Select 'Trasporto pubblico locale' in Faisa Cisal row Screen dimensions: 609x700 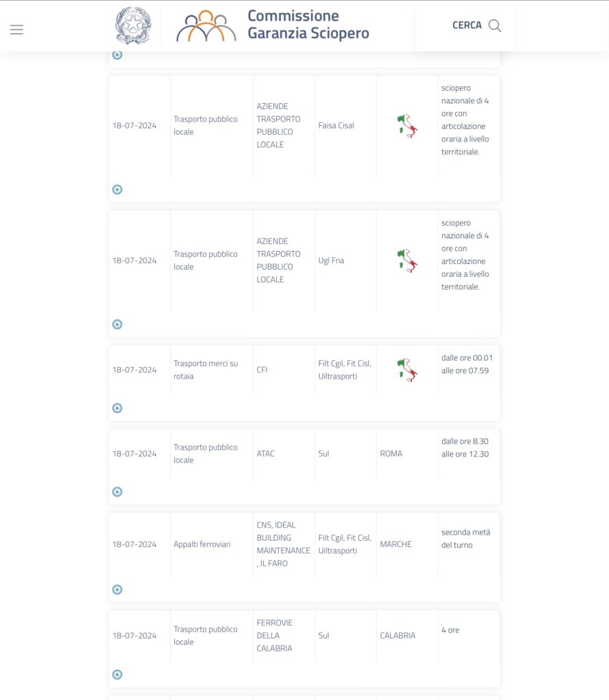click(205, 126)
